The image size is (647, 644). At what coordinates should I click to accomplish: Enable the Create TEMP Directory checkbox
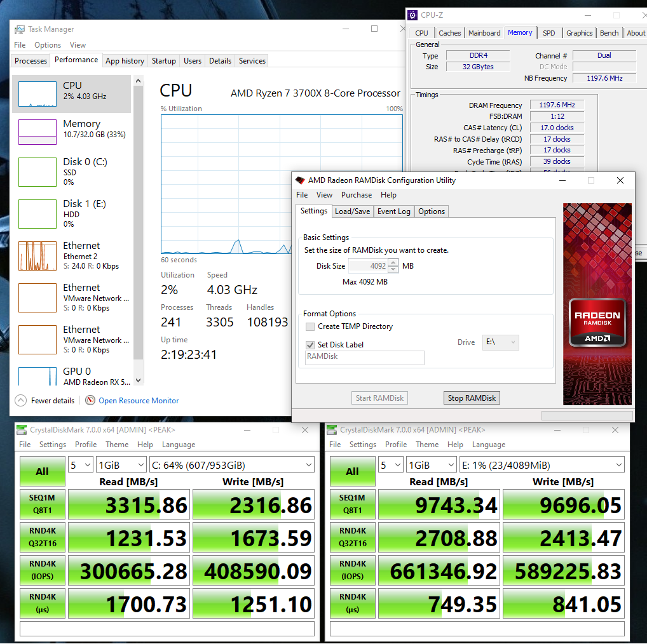pyautogui.click(x=310, y=326)
